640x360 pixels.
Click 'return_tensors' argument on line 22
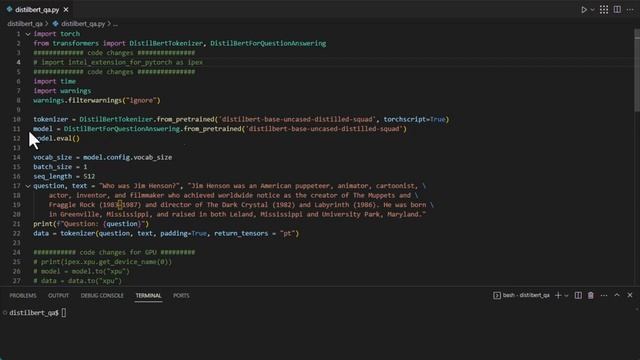[x=241, y=233]
